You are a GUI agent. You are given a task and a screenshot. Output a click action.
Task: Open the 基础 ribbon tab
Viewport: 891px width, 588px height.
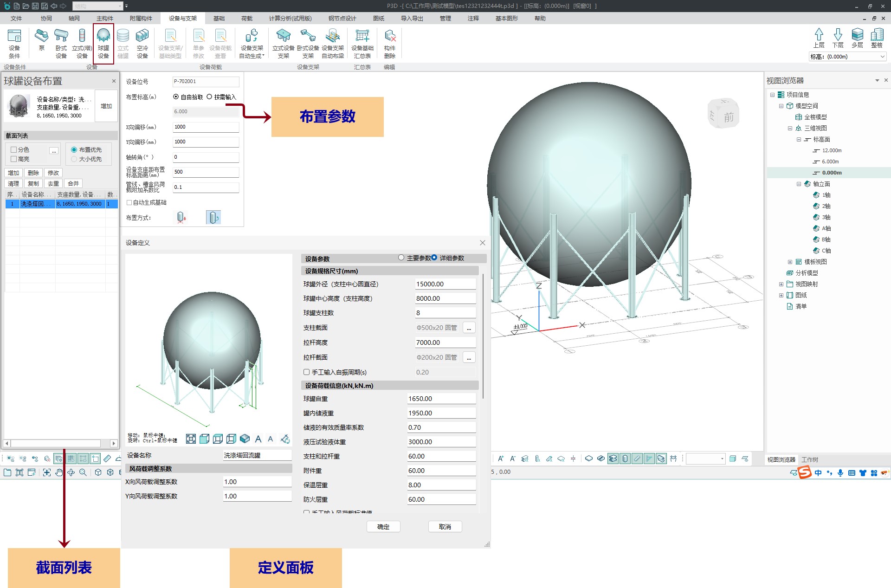(219, 19)
